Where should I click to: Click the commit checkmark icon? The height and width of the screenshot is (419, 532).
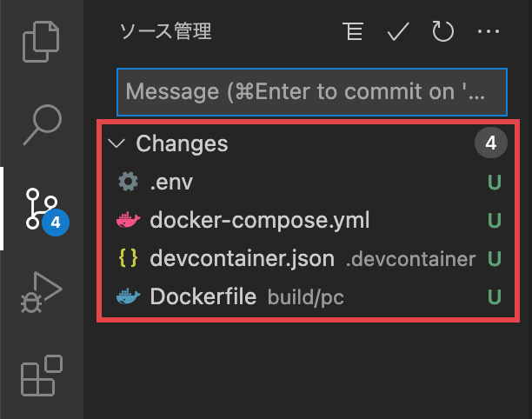tap(398, 33)
